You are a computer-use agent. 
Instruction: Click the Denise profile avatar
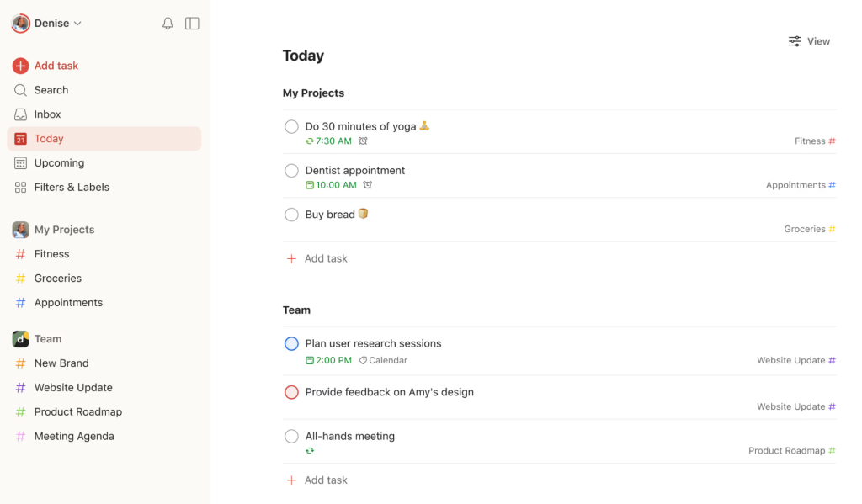(x=20, y=23)
